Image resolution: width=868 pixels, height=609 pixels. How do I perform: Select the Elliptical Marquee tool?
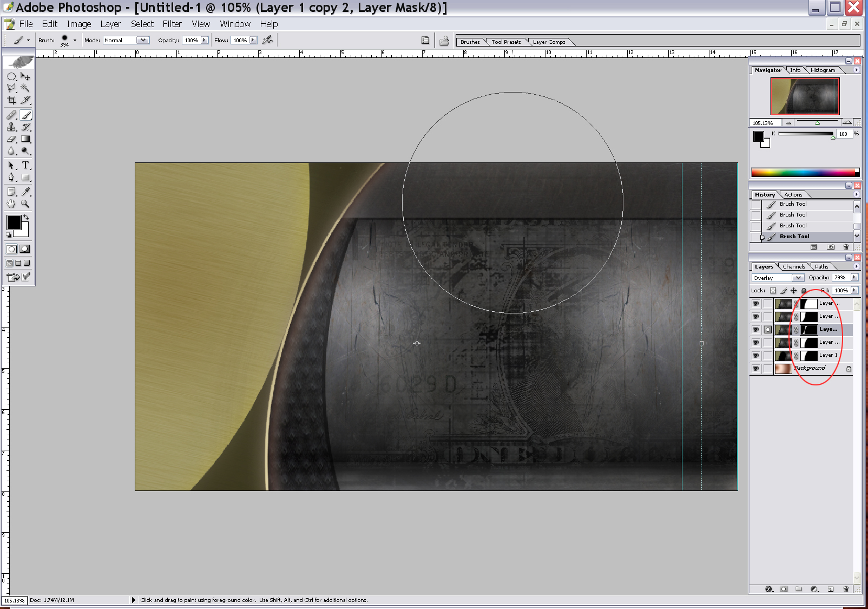[x=11, y=76]
